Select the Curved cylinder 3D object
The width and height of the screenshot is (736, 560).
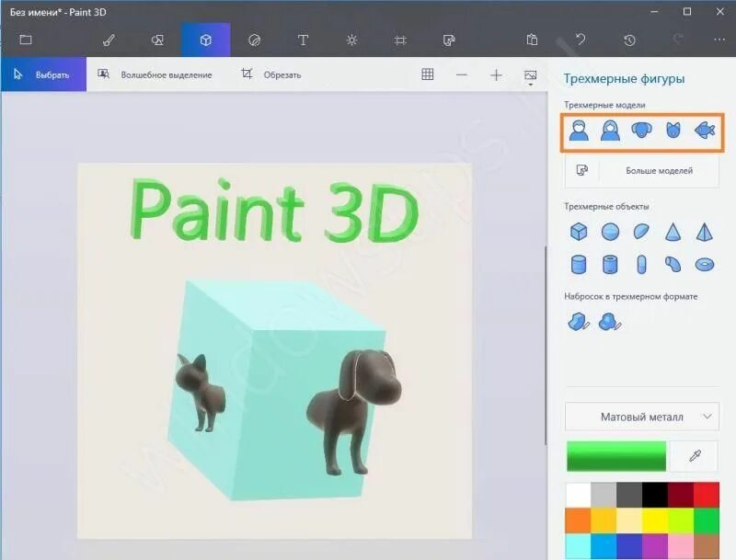click(673, 264)
